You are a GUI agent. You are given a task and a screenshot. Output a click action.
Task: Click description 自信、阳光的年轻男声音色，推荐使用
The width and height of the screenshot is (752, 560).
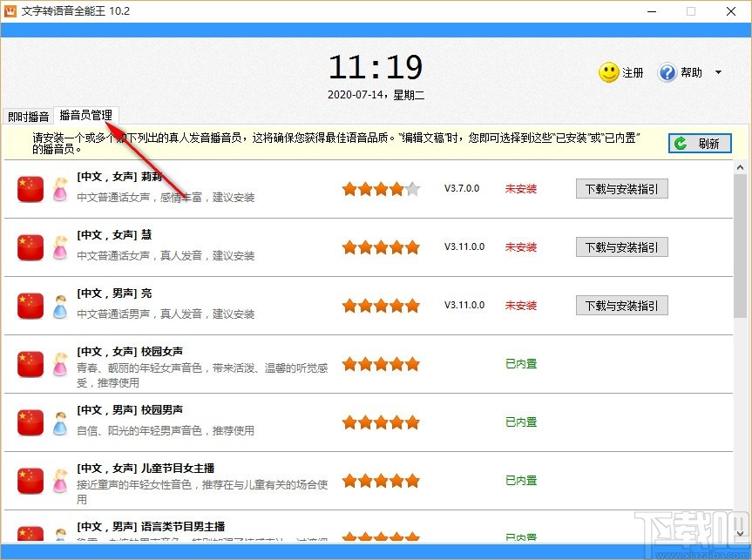(166, 430)
